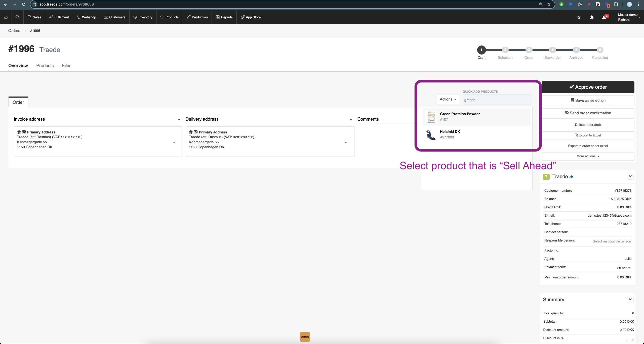644x344 pixels.
Task: Select the Order tab
Action: 18,102
